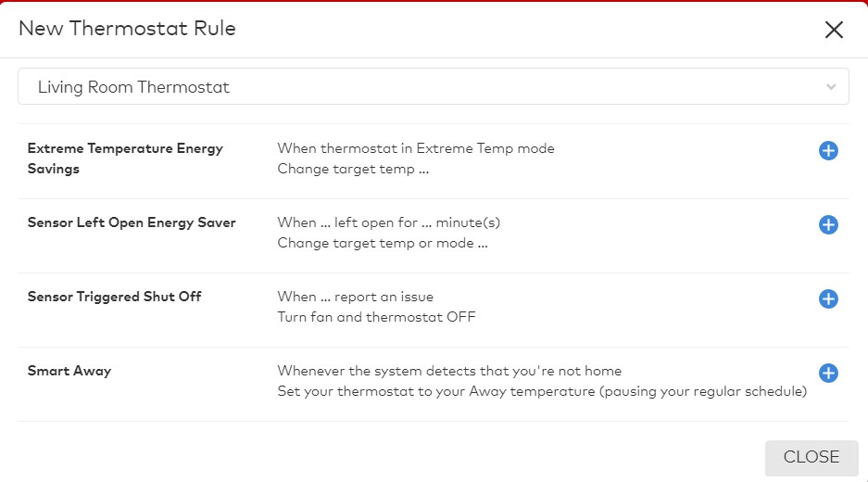
Task: Click 'Change target temp or mode ...' text
Action: 383,243
